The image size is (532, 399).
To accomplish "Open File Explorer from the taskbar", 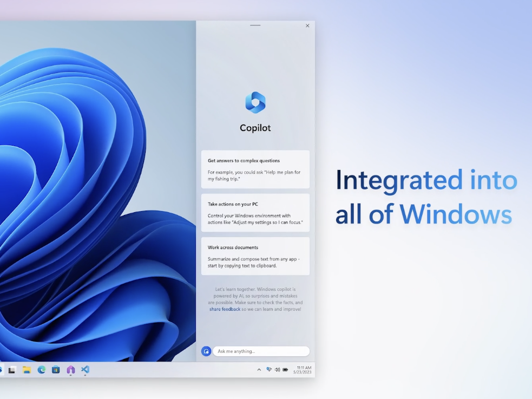I will pos(27,370).
